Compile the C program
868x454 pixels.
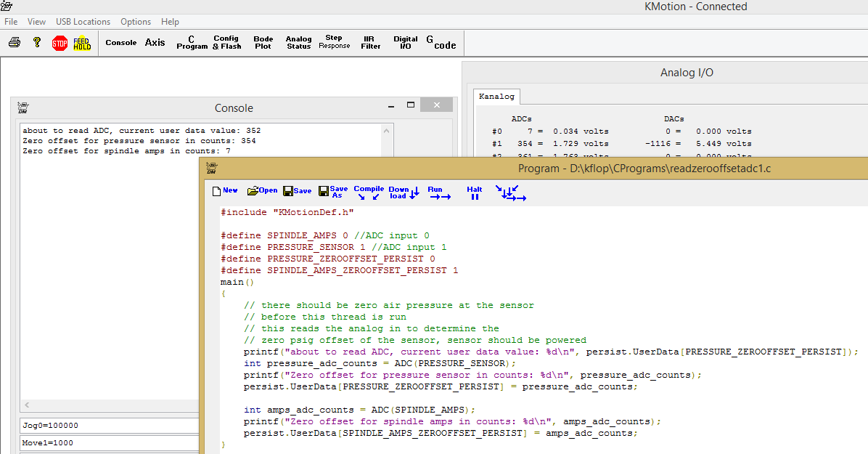click(x=369, y=192)
